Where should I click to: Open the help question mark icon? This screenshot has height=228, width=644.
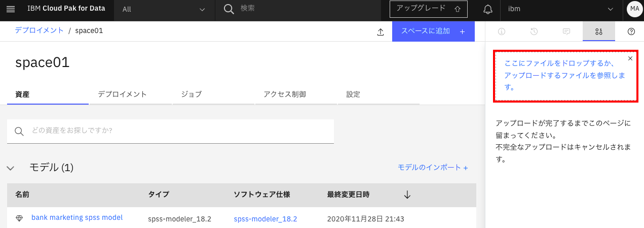631,31
